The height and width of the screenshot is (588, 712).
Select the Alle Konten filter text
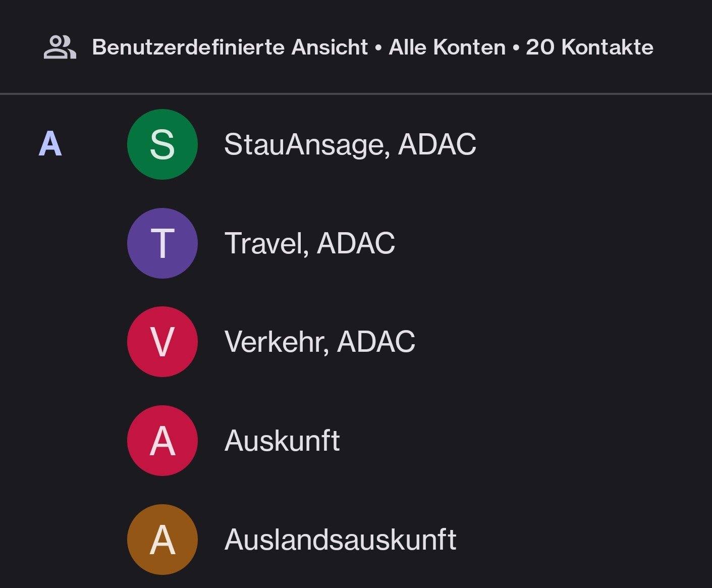pos(447,47)
